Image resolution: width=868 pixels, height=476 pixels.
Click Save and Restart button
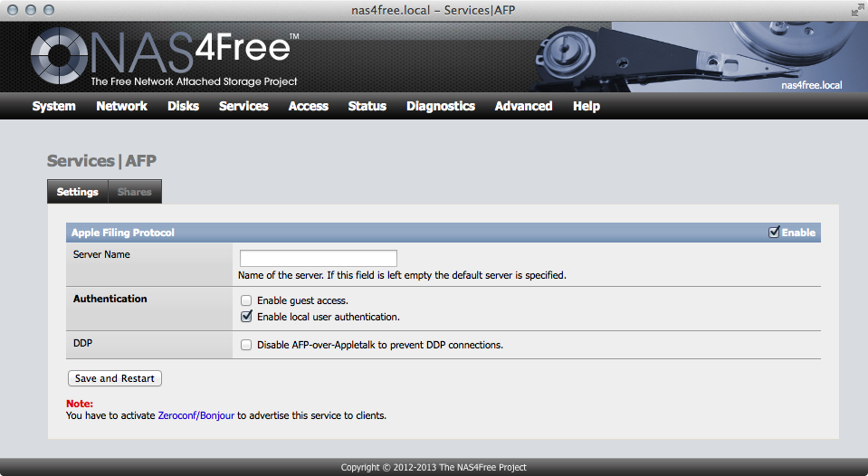[115, 378]
